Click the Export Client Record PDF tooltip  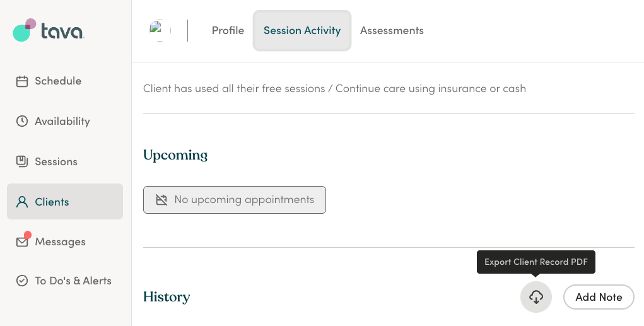click(x=536, y=262)
